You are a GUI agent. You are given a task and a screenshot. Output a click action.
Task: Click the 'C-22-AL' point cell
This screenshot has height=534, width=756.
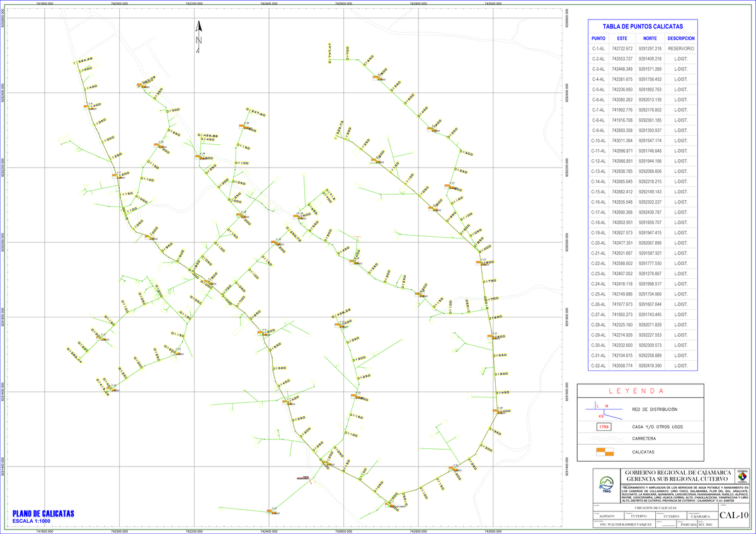coord(598,263)
